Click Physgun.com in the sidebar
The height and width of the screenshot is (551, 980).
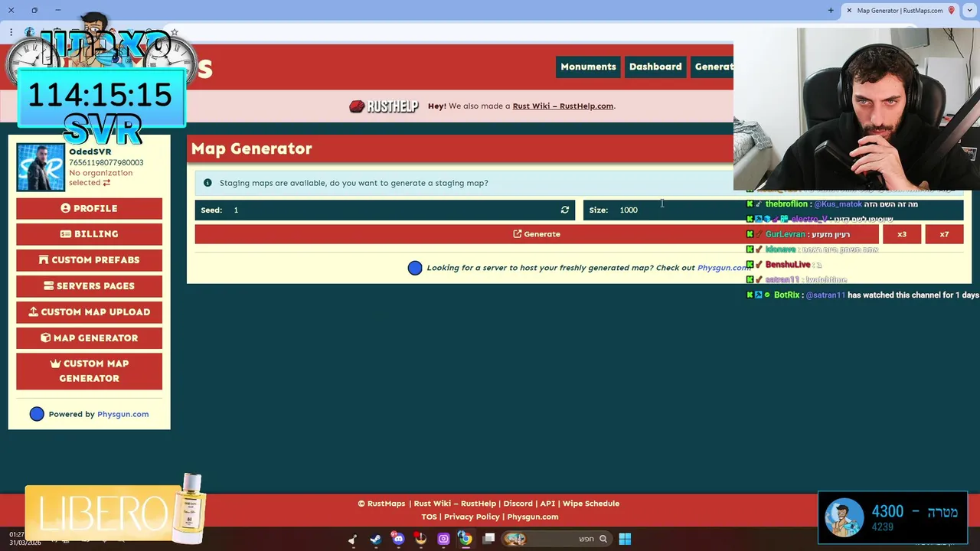(x=122, y=414)
